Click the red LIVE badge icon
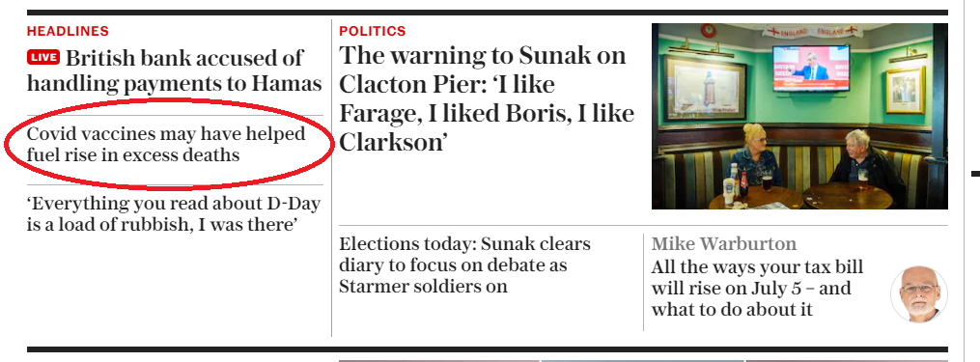Screen dimensions: 980x362 click(x=43, y=58)
